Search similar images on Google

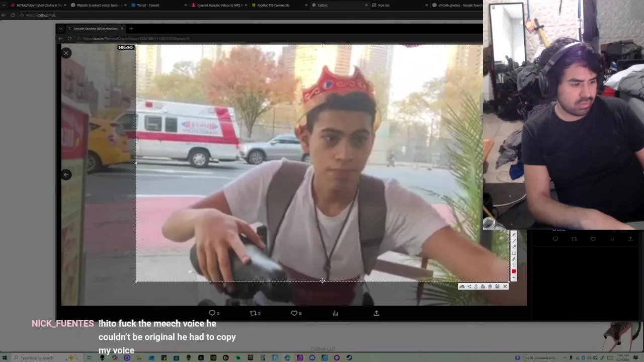click(x=476, y=287)
